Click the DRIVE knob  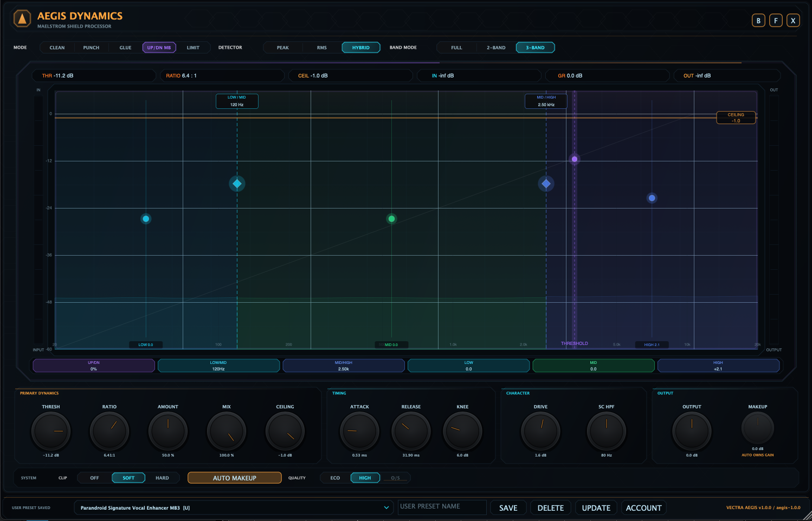[540, 431]
